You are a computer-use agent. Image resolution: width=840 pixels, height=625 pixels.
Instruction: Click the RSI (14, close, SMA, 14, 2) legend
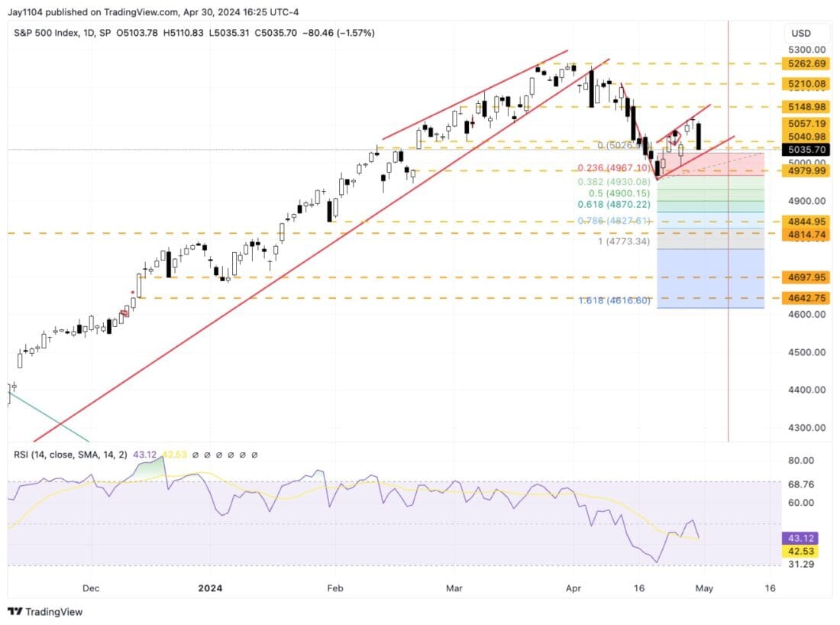(70, 455)
